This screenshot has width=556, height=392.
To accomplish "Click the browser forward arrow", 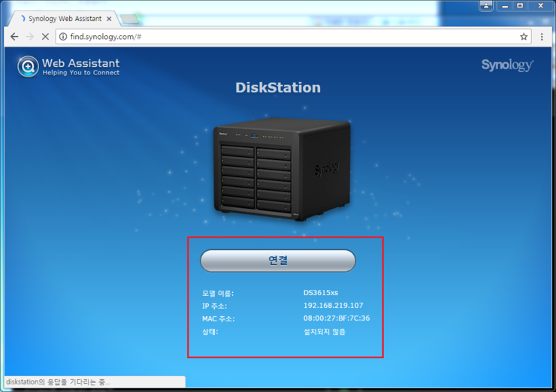I will [x=30, y=37].
